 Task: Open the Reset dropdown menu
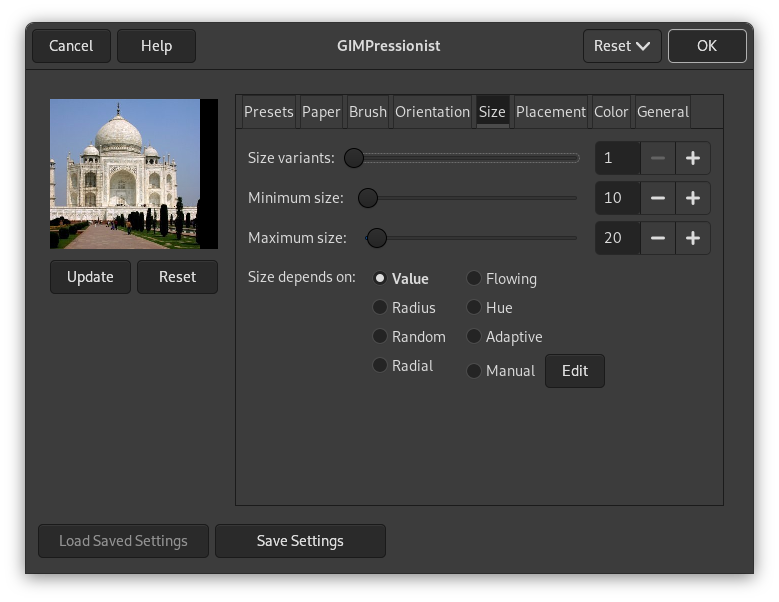tap(621, 46)
